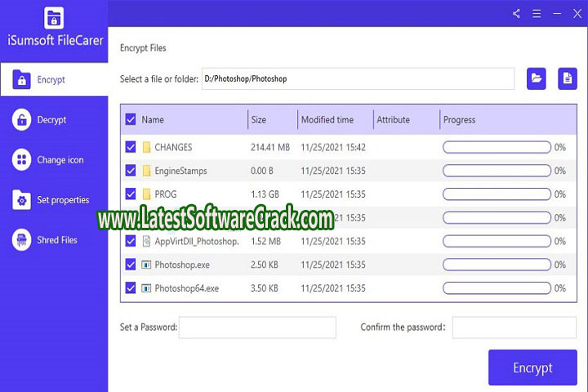Click the Encrypt lock folder icon
The width and height of the screenshot is (588, 392).
[21, 79]
